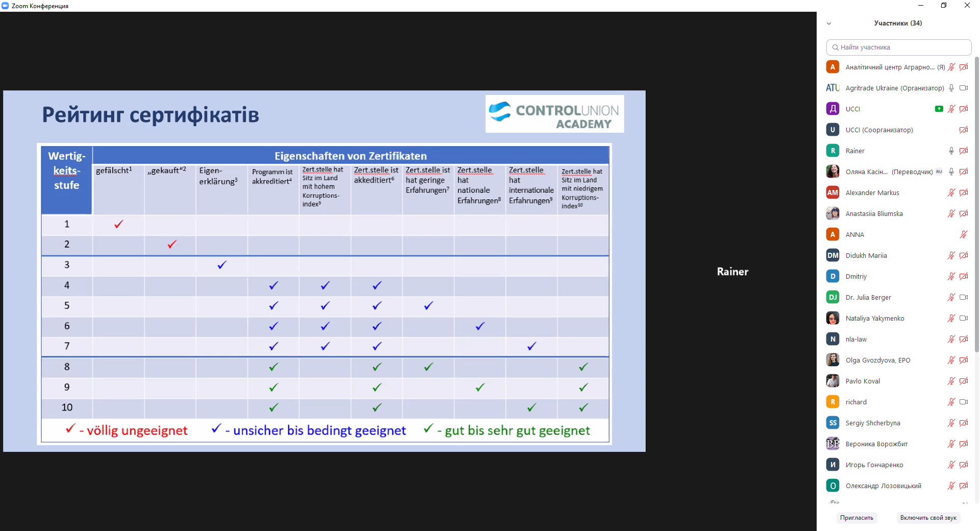Click Rainer's camera-off icon in participants list
Viewport: 980px width, 531px height.
tap(964, 151)
